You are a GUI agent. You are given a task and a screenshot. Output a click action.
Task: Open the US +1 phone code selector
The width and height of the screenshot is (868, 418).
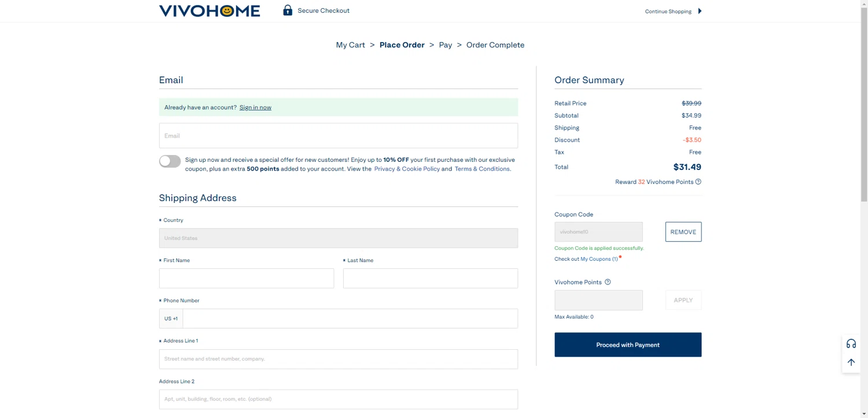(x=171, y=319)
